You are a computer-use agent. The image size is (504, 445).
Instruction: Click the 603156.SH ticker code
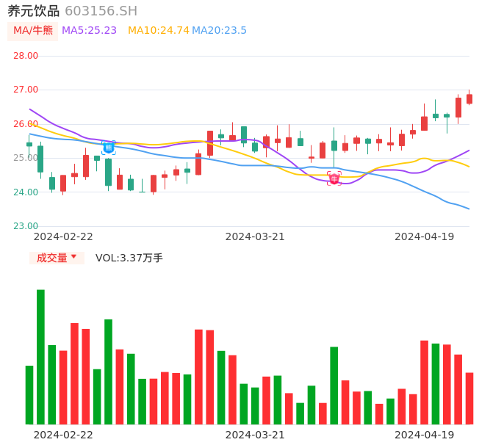pos(101,11)
